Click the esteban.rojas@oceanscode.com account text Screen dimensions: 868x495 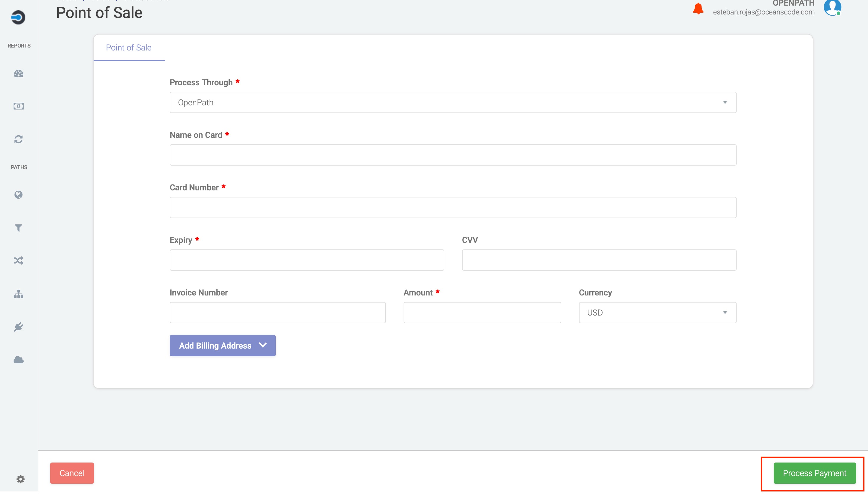pos(763,12)
